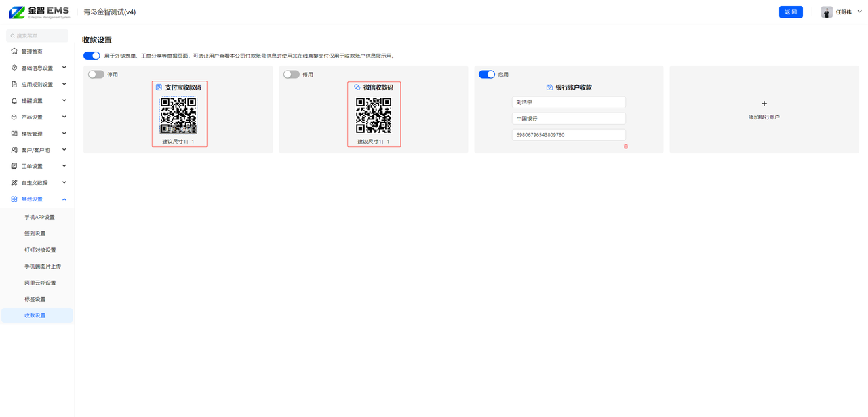Click the 支付宝收款码 card title
Viewport: 868px width, 417px height.
point(183,87)
